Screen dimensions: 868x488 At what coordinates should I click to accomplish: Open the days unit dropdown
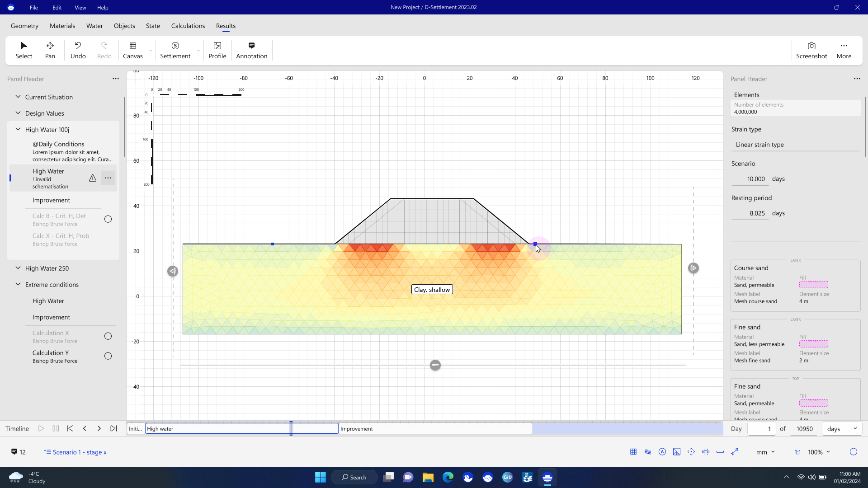click(x=841, y=429)
